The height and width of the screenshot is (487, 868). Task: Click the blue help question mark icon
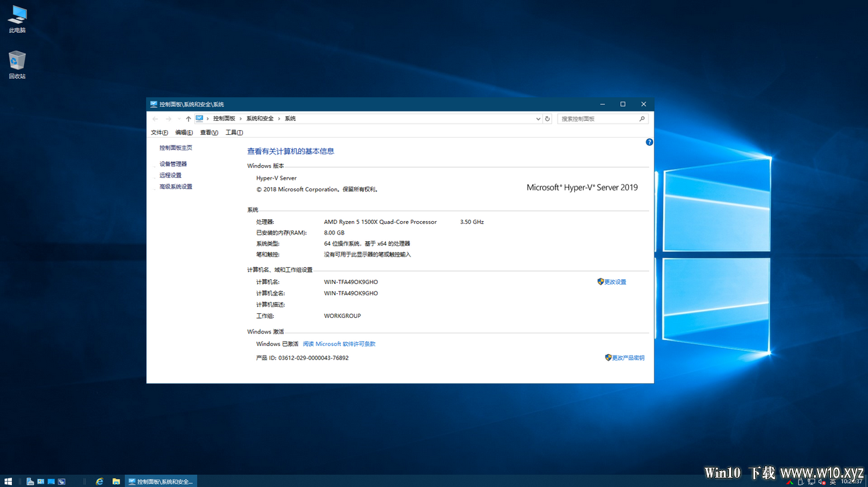click(x=649, y=142)
